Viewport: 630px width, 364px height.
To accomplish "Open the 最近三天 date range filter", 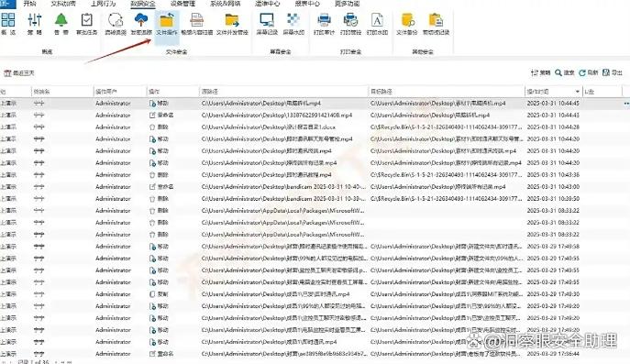I will 19,73.
